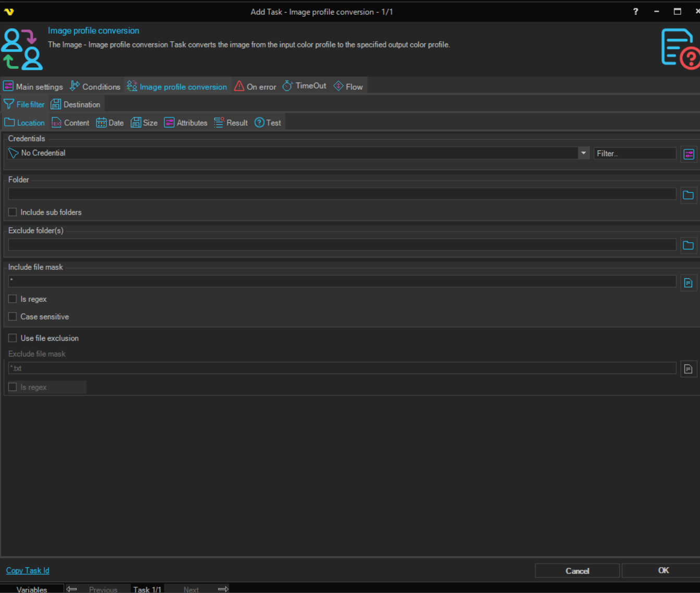Open the Destination sub-tab

pos(76,104)
